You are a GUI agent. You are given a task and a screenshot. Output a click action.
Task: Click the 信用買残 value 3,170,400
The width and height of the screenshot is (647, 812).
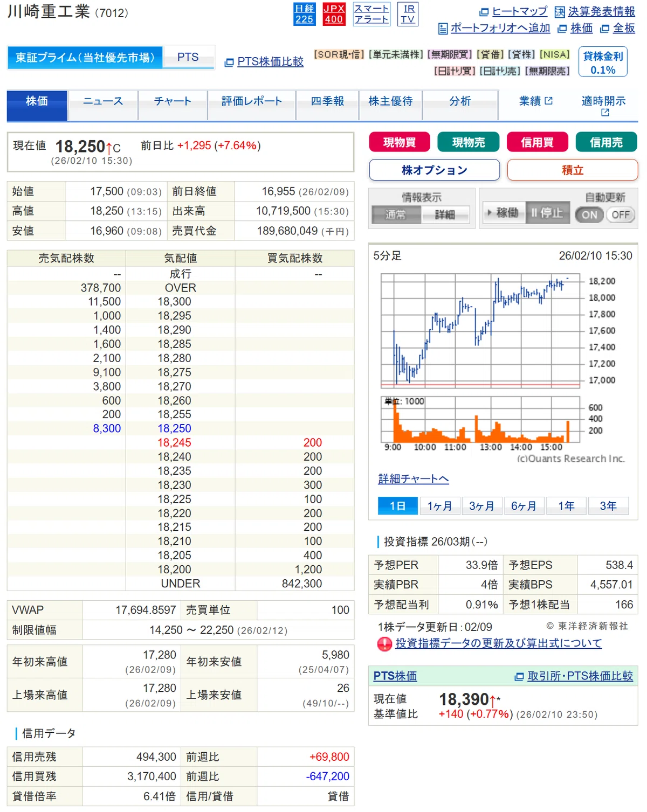[152, 776]
